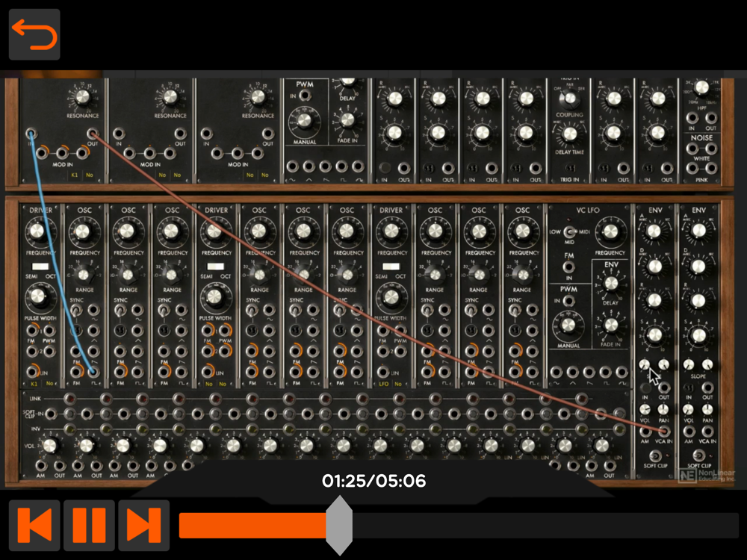Toggle the left ENV module's SOFT CLIP switch
747x560 pixels.
(655, 455)
